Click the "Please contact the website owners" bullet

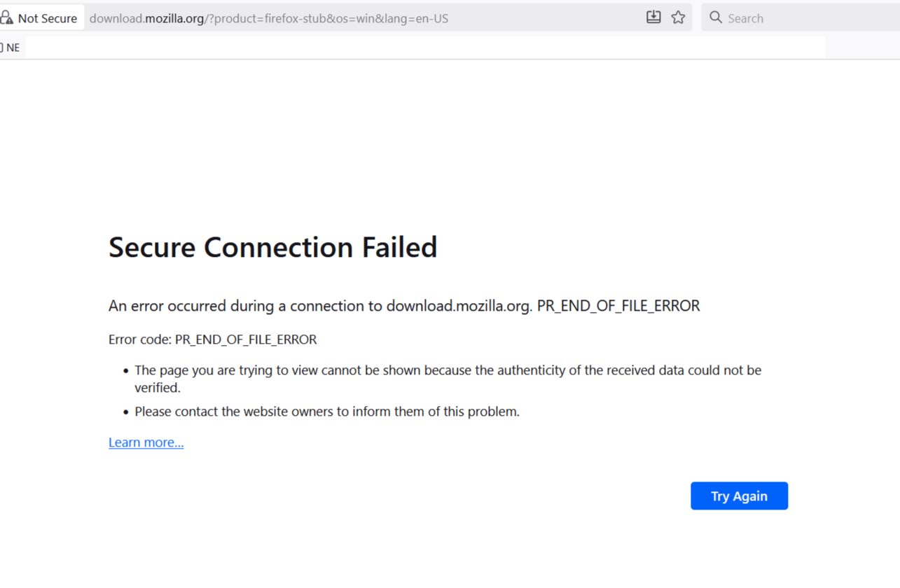point(326,412)
